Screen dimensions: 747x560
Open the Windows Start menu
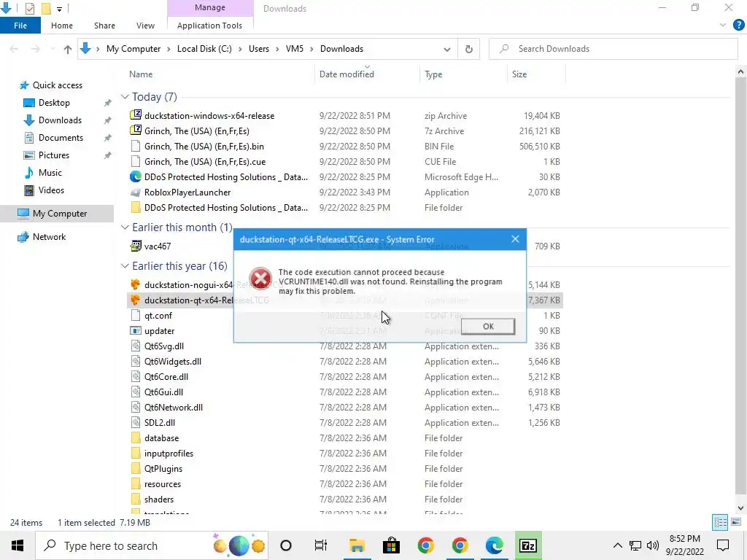(x=18, y=545)
